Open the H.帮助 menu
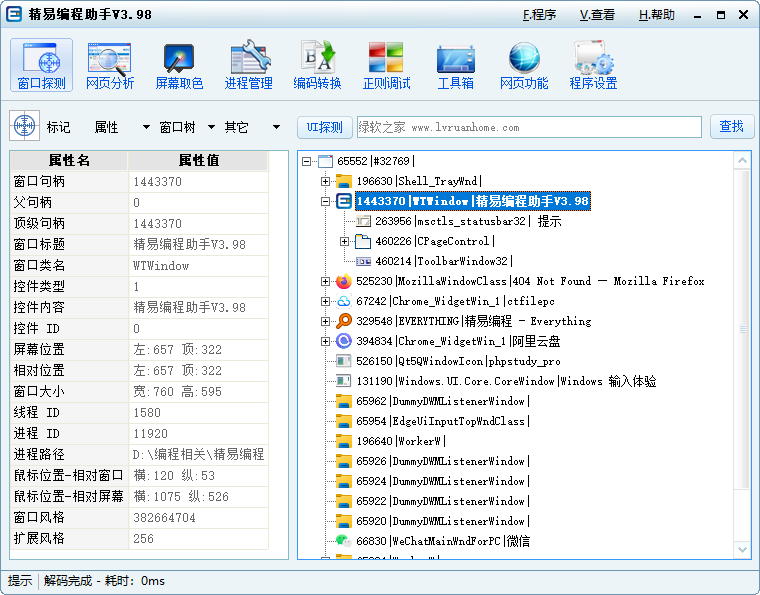The image size is (760, 595). coord(656,15)
